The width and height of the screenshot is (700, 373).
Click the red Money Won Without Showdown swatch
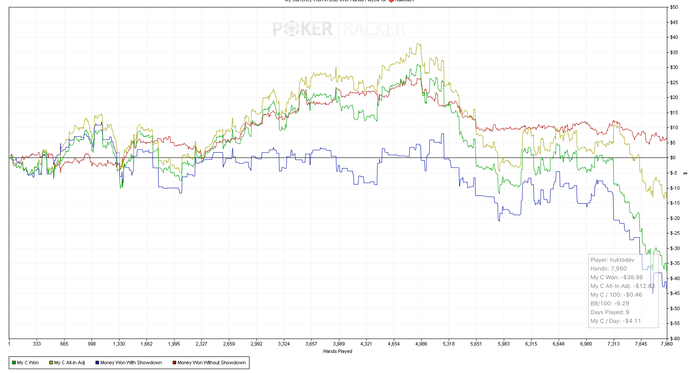pyautogui.click(x=174, y=363)
